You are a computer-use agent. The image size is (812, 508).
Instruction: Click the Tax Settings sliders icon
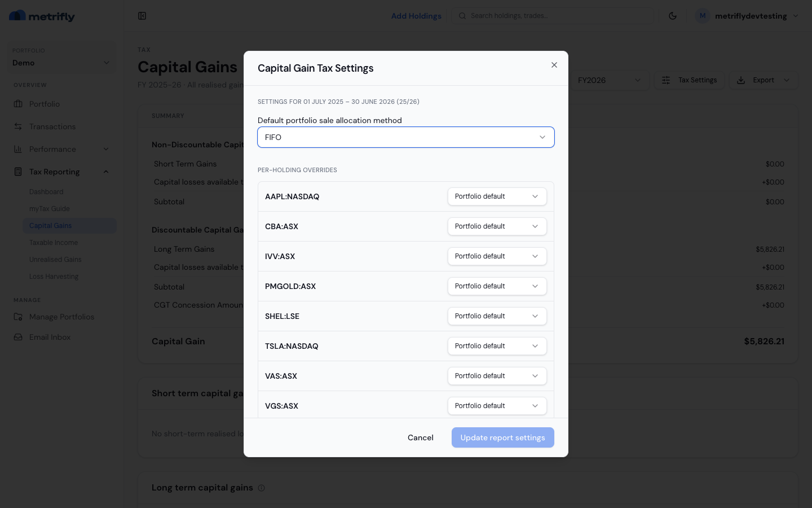[x=666, y=80]
